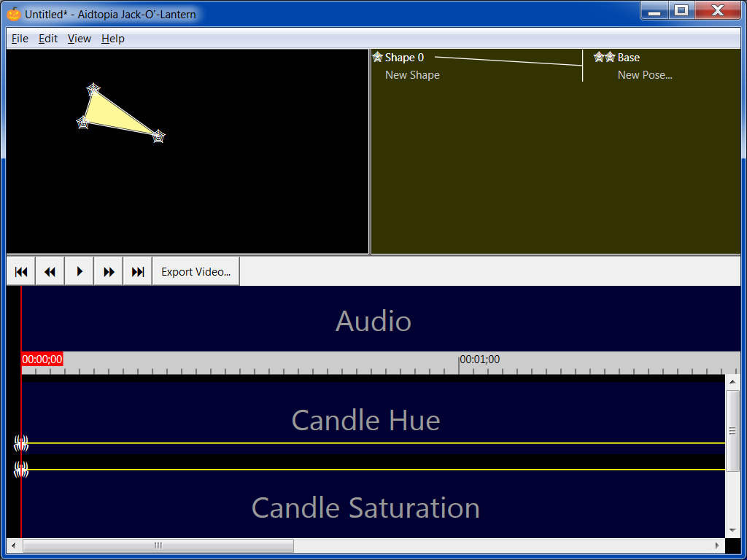The width and height of the screenshot is (747, 560).
Task: Close the Jack-O'-Lantern window
Action: pyautogui.click(x=718, y=10)
